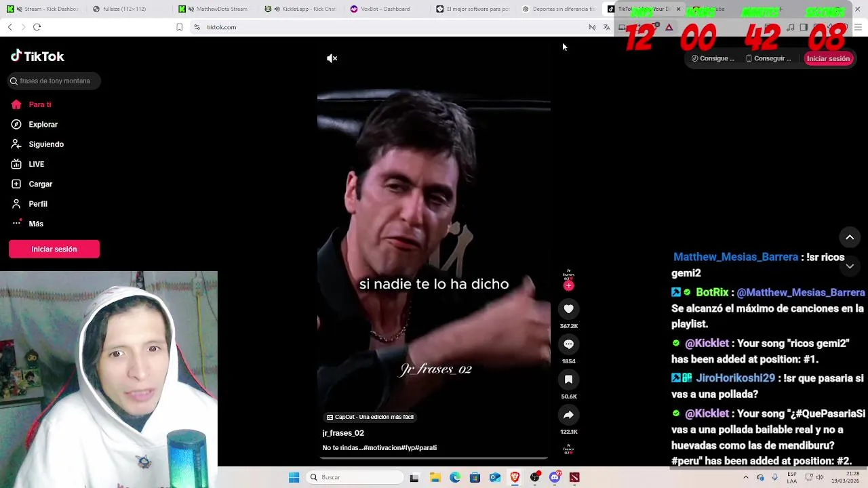The height and width of the screenshot is (488, 868).
Task: Open translate page icon in address bar
Action: (606, 27)
